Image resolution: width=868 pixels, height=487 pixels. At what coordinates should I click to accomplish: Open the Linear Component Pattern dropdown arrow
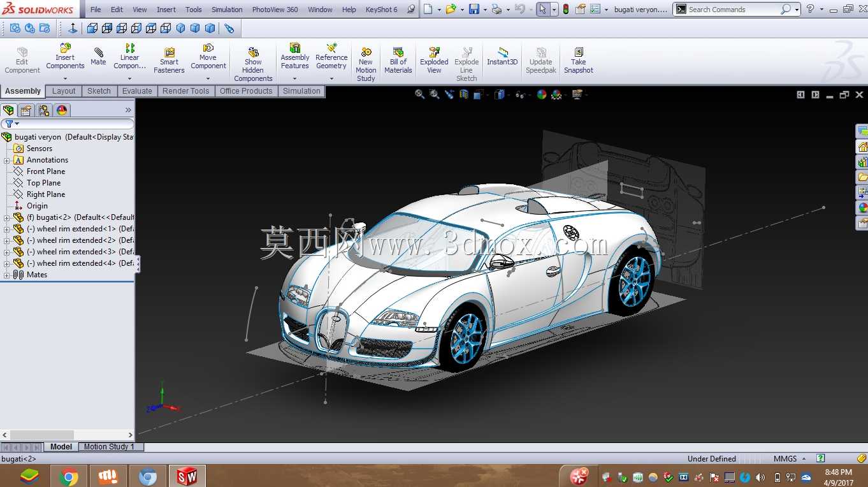(x=130, y=79)
